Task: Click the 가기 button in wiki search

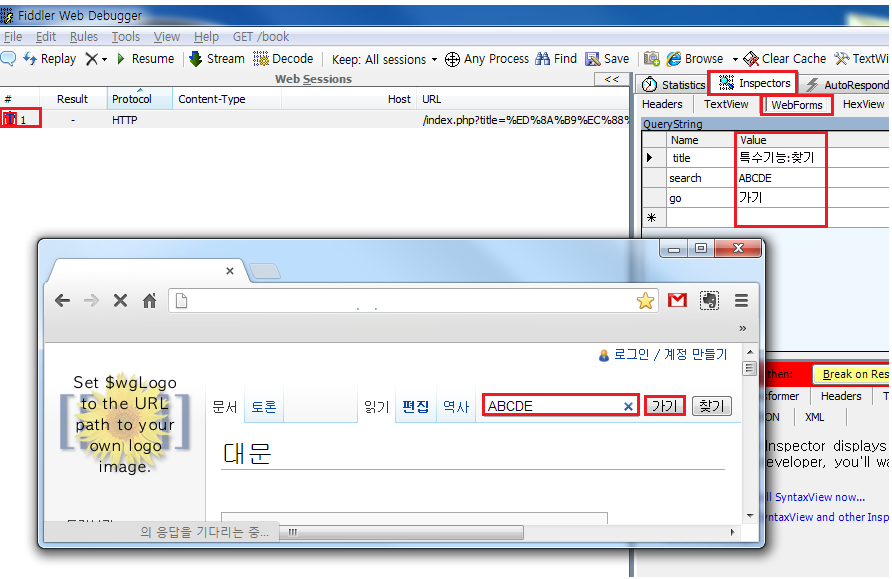Action: point(664,406)
